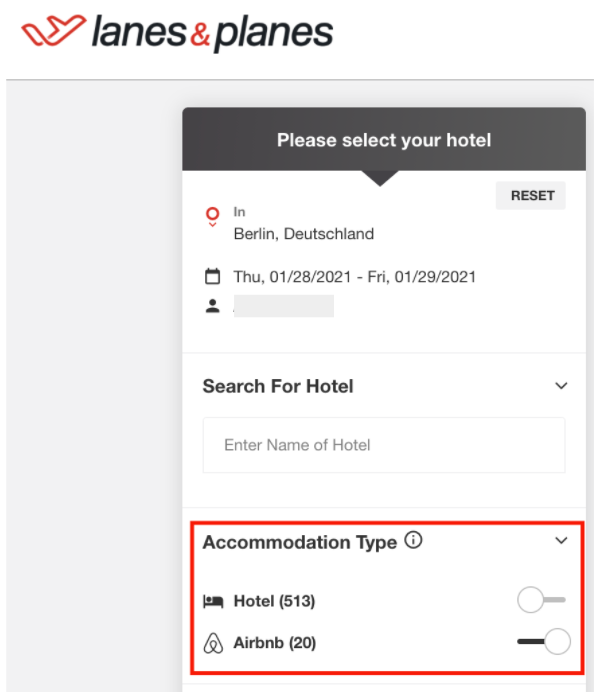
Task: Collapse the Accommodation Type section chevron
Action: click(561, 540)
